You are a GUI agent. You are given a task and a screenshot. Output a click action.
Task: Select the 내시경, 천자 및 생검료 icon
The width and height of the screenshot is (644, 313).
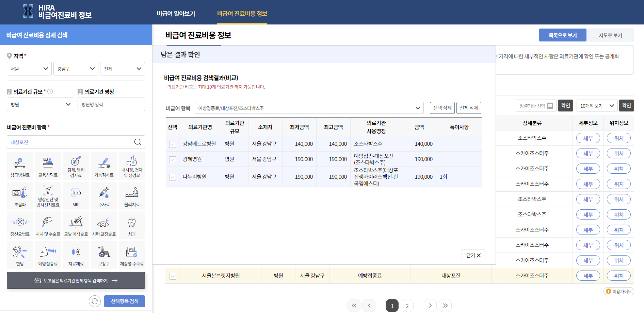[132, 166]
